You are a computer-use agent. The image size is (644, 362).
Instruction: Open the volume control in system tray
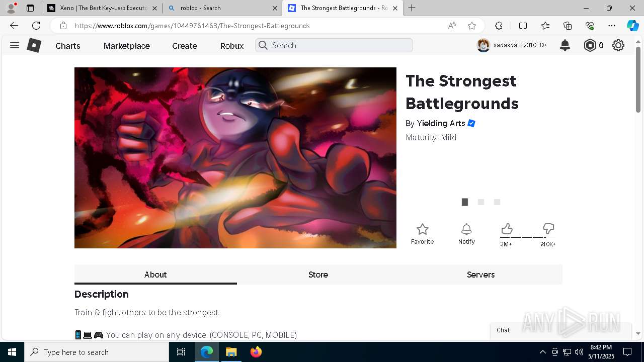tap(579, 352)
